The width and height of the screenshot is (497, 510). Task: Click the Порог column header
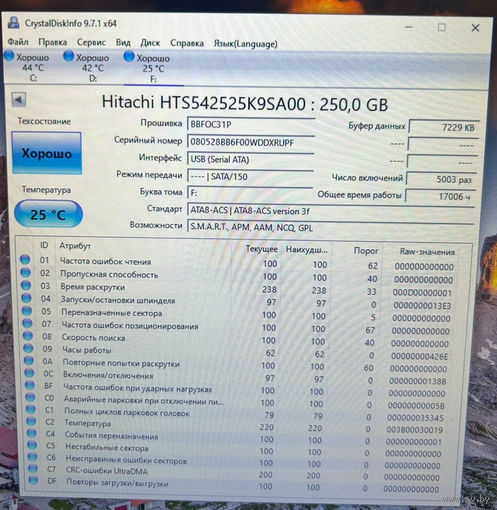(x=366, y=251)
